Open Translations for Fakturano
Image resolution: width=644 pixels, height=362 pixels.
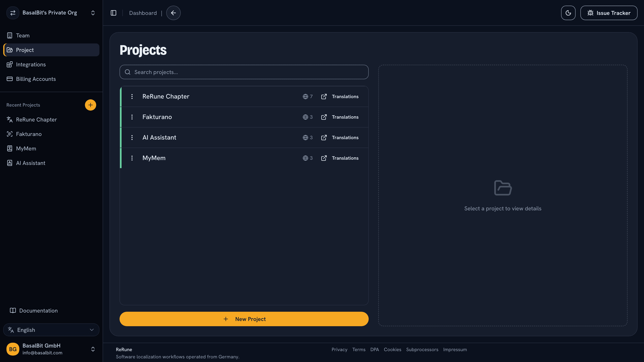click(340, 117)
